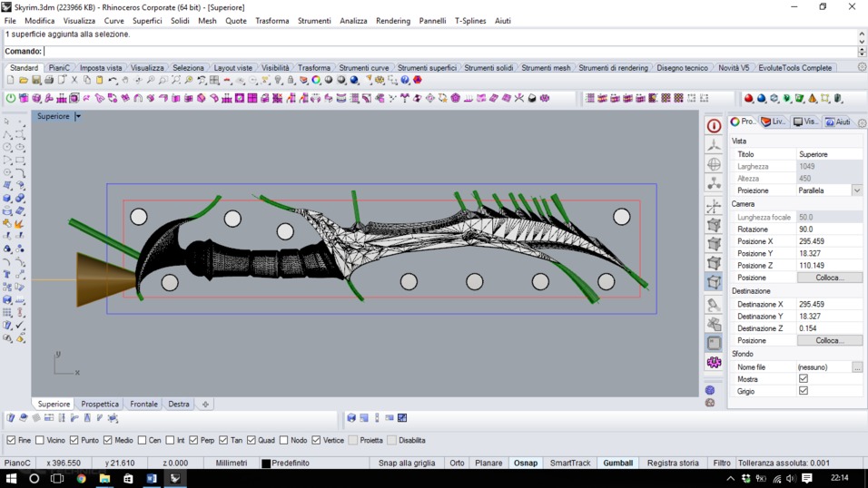Open the File menu
The height and width of the screenshot is (488, 868).
(10, 21)
